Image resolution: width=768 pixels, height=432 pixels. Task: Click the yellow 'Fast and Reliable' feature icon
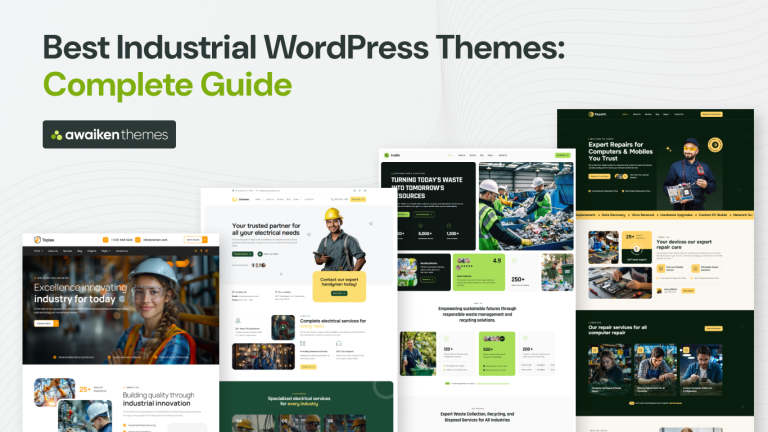(x=661, y=268)
